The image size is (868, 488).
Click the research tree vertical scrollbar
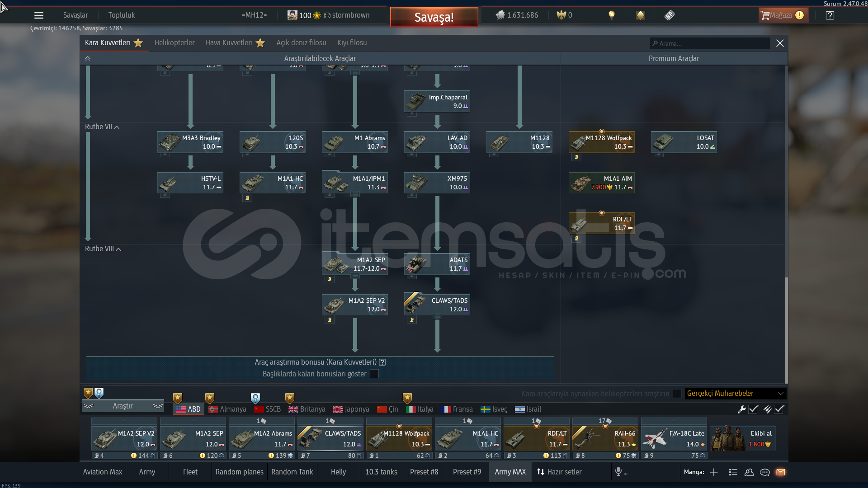[786, 330]
